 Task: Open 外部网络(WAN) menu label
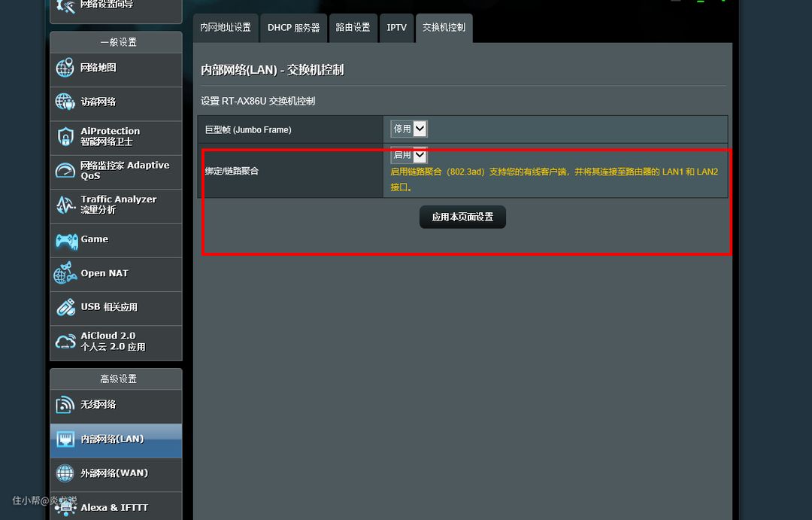[114, 473]
